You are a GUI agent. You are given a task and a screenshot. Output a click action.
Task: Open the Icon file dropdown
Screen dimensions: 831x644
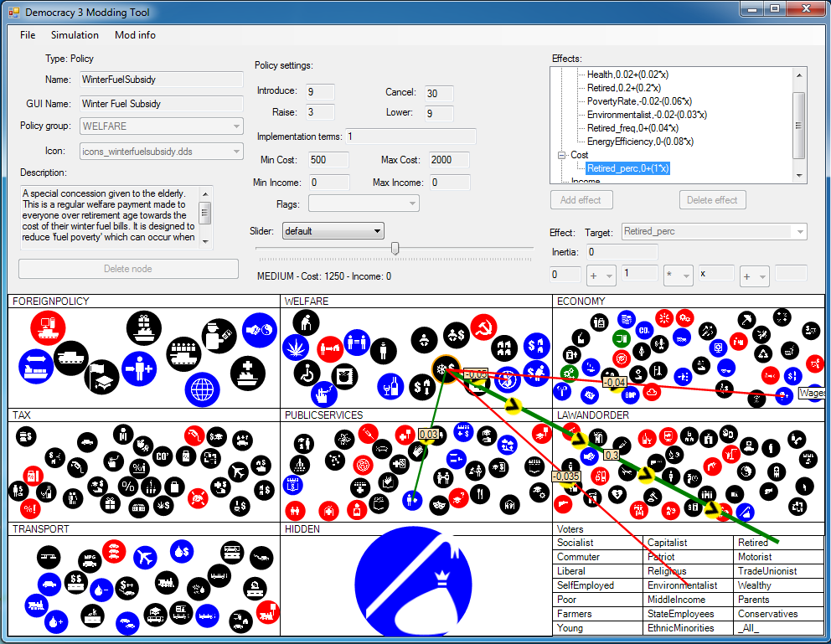[162, 152]
